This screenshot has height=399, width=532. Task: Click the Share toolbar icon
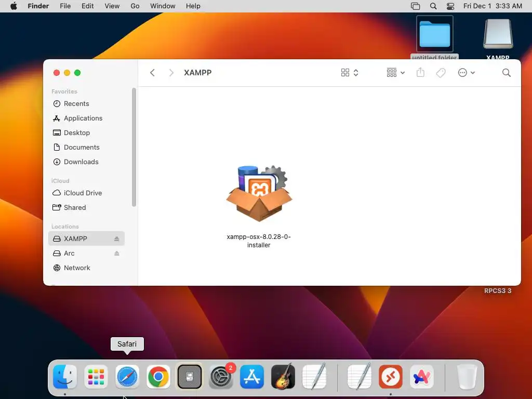pos(420,72)
